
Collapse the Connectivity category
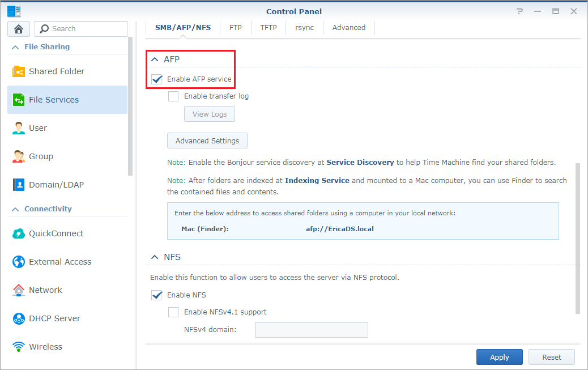coord(15,209)
